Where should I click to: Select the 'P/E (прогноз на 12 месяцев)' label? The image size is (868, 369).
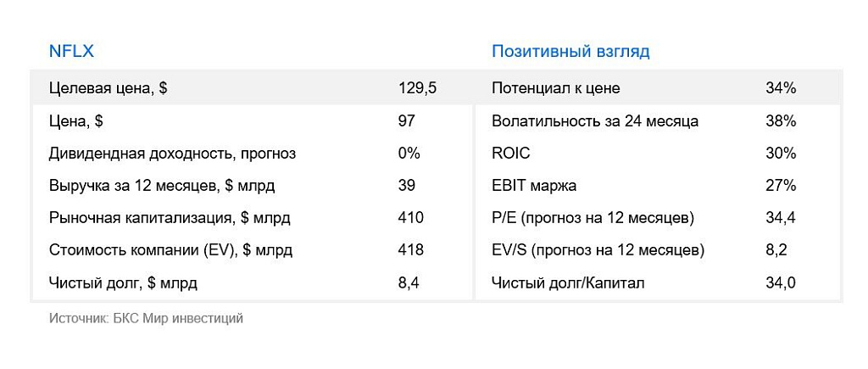point(593,218)
